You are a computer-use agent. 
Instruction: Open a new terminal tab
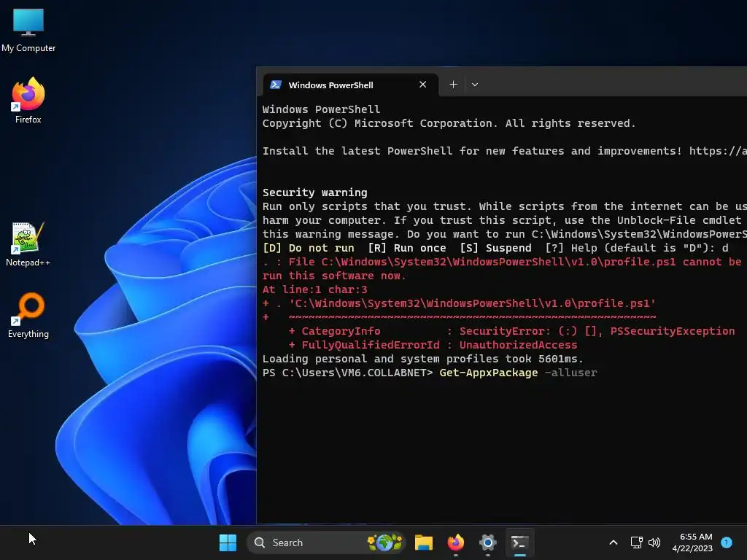453,85
